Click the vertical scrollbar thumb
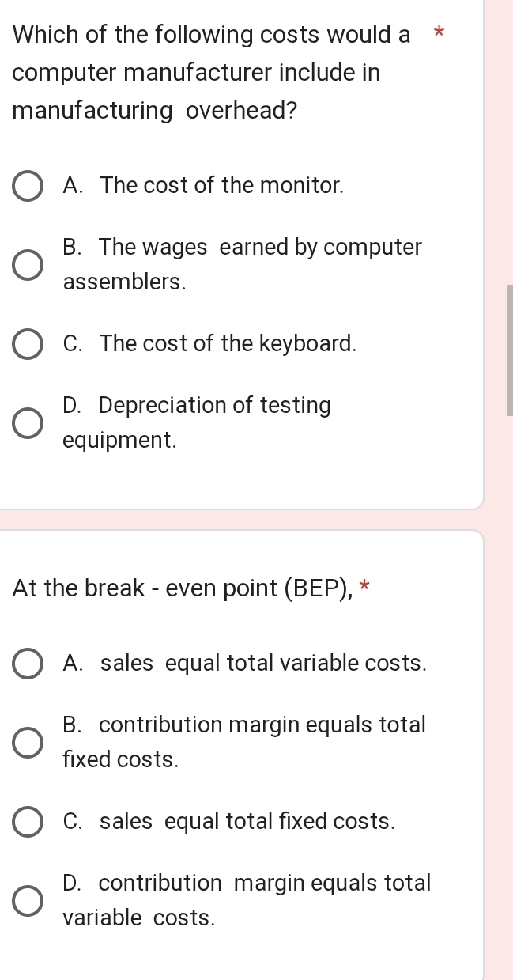513x980 pixels. (509, 350)
